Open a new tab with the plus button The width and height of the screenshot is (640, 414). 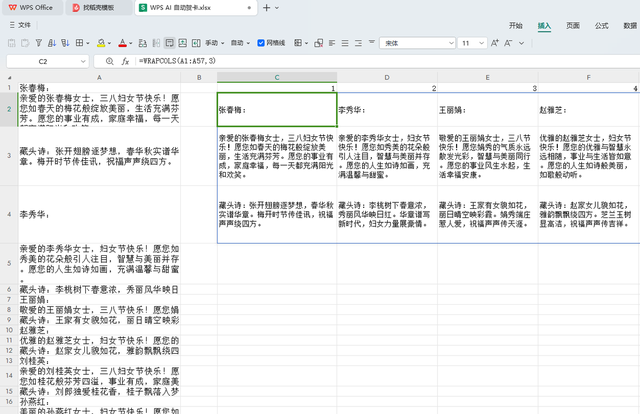[x=266, y=8]
